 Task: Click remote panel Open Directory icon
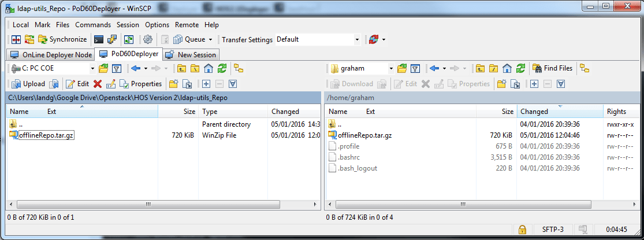(402, 68)
